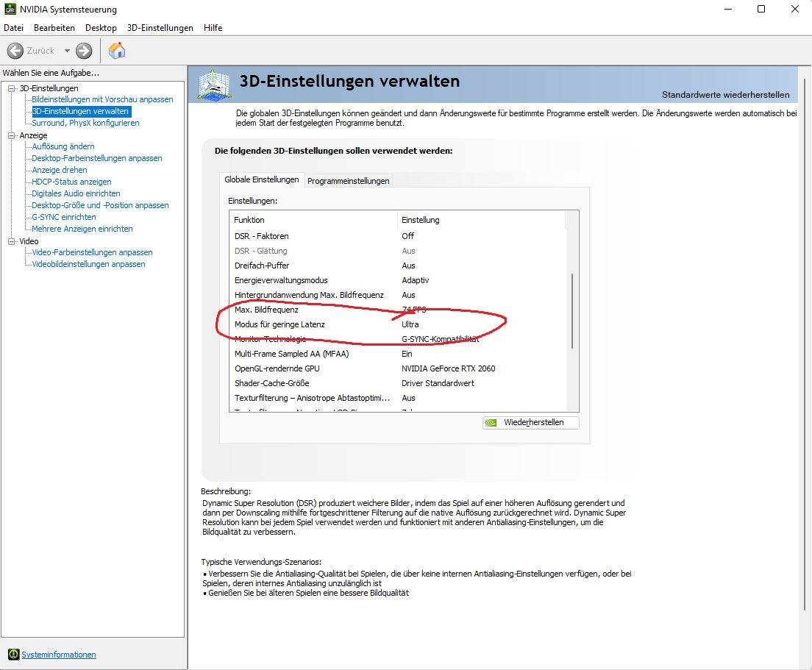Screen dimensions: 812x670
Task: Open the Bearbeiten menu
Action: [54, 28]
